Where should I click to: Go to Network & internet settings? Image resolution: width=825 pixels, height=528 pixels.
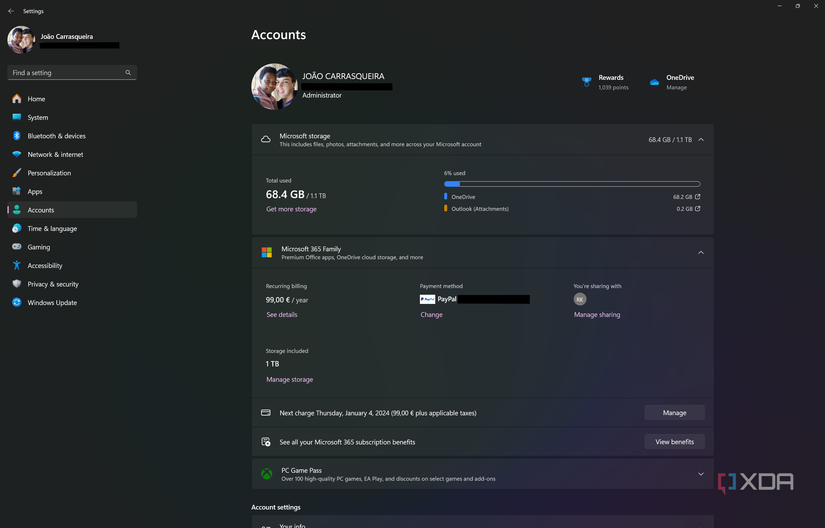click(x=72, y=154)
